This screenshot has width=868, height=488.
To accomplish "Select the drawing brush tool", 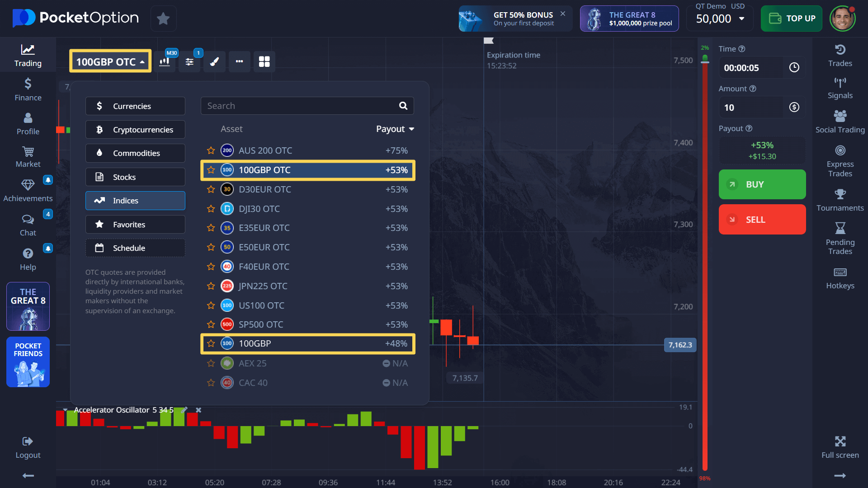I will coord(214,61).
